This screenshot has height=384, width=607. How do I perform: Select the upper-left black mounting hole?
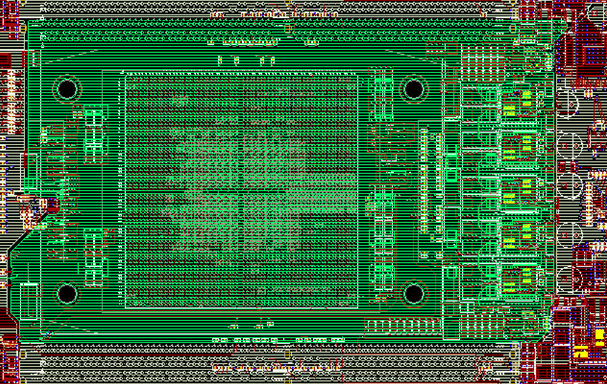pos(67,89)
